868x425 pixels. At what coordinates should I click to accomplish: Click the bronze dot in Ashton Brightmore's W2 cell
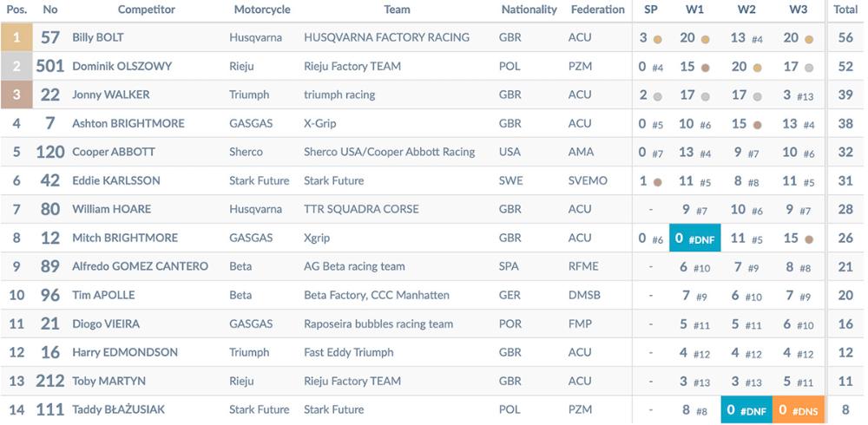tap(757, 125)
